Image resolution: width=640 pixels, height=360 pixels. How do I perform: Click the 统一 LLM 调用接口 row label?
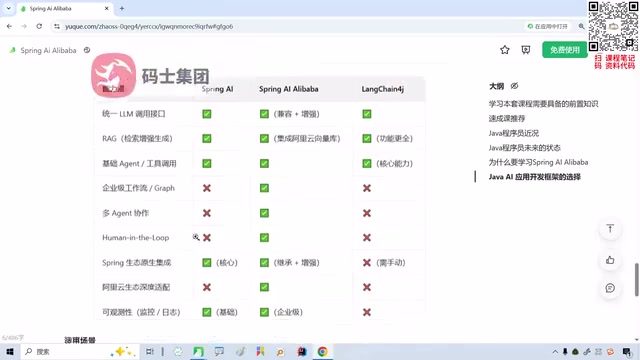[133, 114]
